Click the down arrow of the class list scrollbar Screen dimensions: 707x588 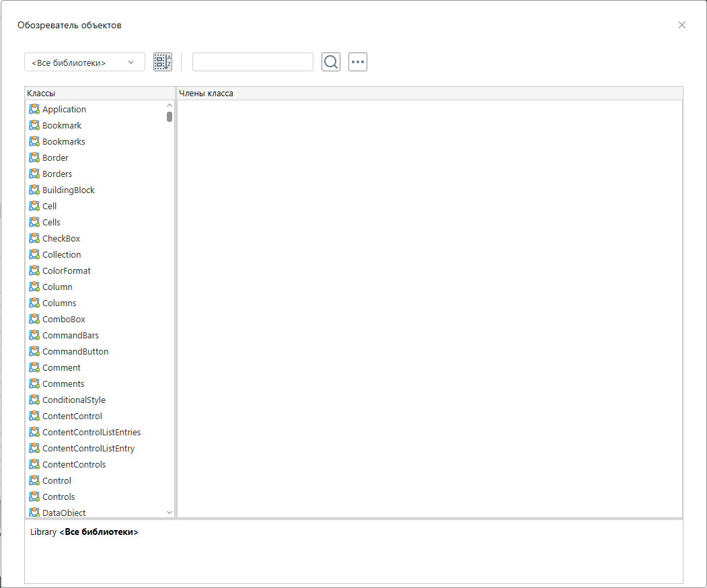click(x=169, y=512)
